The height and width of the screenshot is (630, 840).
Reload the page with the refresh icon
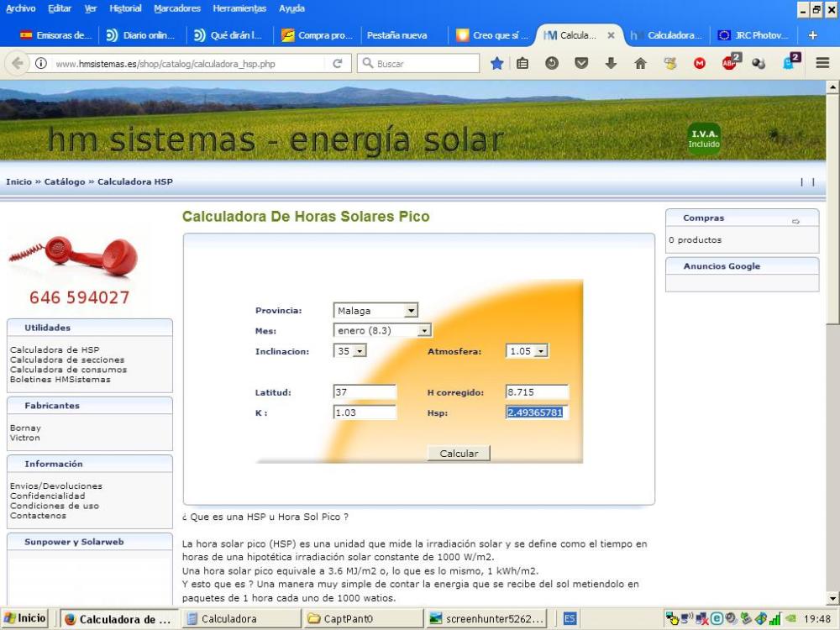[338, 63]
